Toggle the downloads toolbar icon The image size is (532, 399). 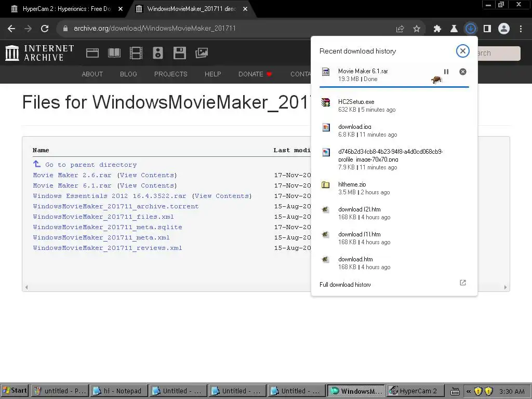click(x=471, y=29)
